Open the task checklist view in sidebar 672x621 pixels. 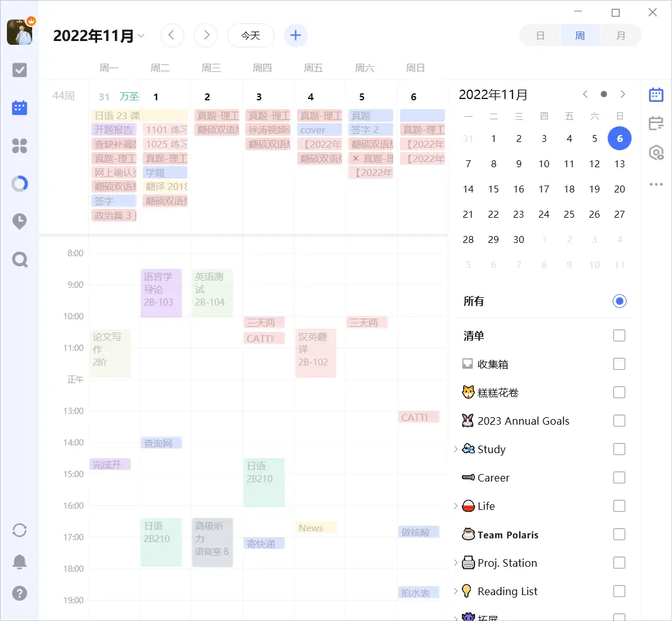(x=20, y=70)
